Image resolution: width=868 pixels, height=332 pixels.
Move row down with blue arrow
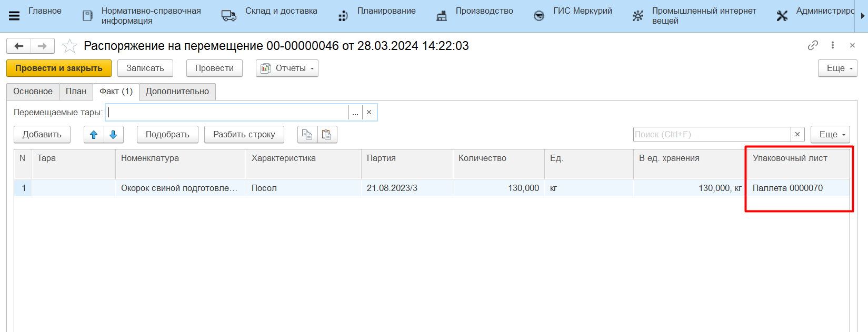tap(113, 135)
